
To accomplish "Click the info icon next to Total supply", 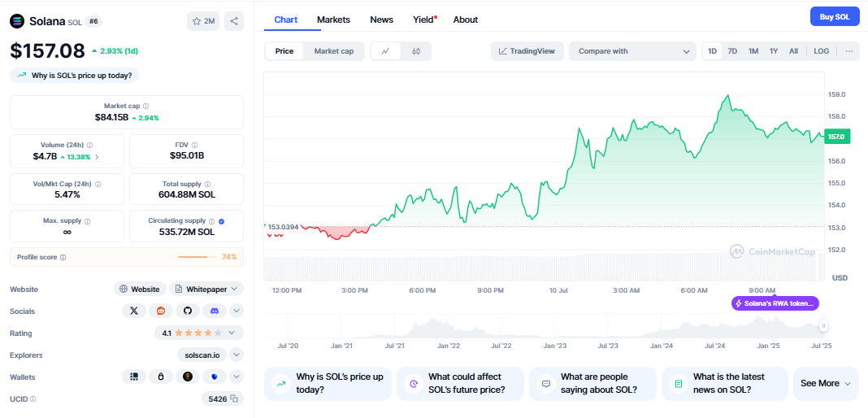I will click(207, 184).
